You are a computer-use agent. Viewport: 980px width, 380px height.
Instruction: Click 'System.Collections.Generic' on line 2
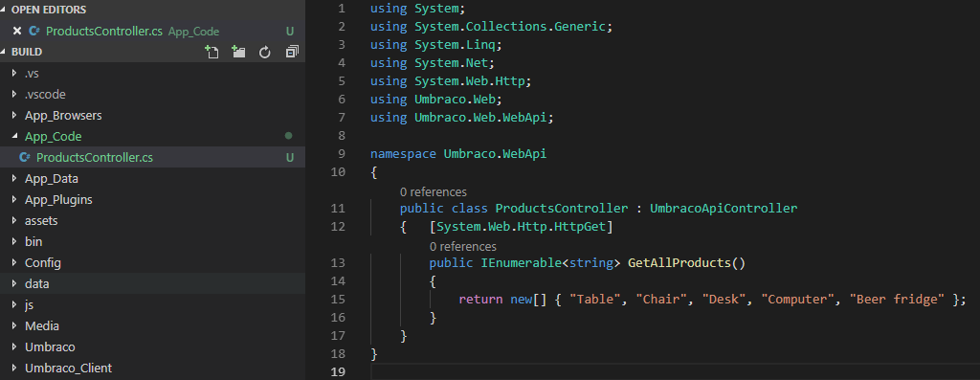[x=510, y=27]
